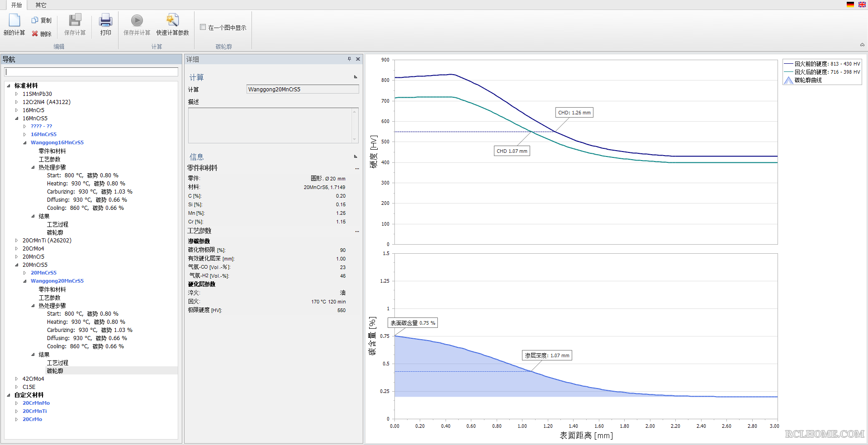Toggle the 在一个图中显示 checkbox
The image size is (868, 445).
click(203, 27)
